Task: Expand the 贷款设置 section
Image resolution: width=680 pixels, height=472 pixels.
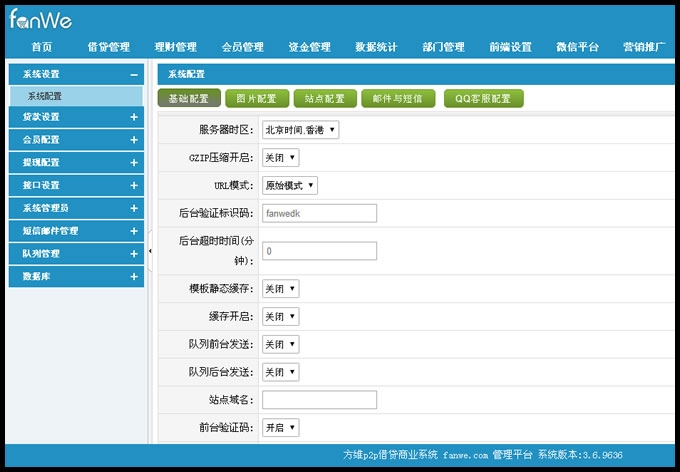Action: [x=76, y=117]
